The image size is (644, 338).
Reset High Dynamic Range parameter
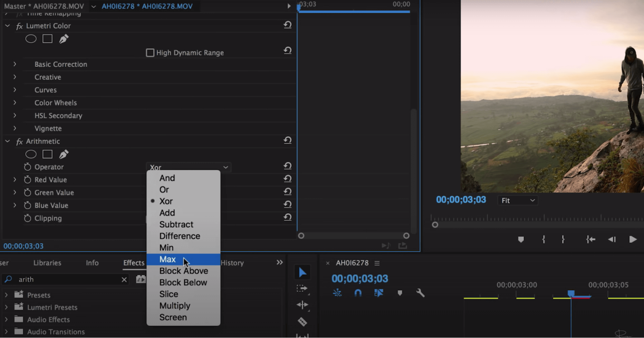(x=287, y=51)
